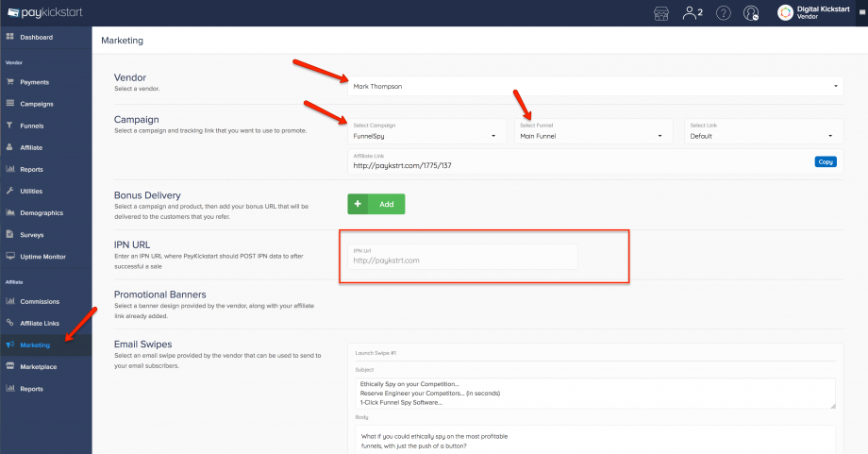This screenshot has height=454, width=868.
Task: Open the marketplace store icon in header
Action: pos(661,13)
